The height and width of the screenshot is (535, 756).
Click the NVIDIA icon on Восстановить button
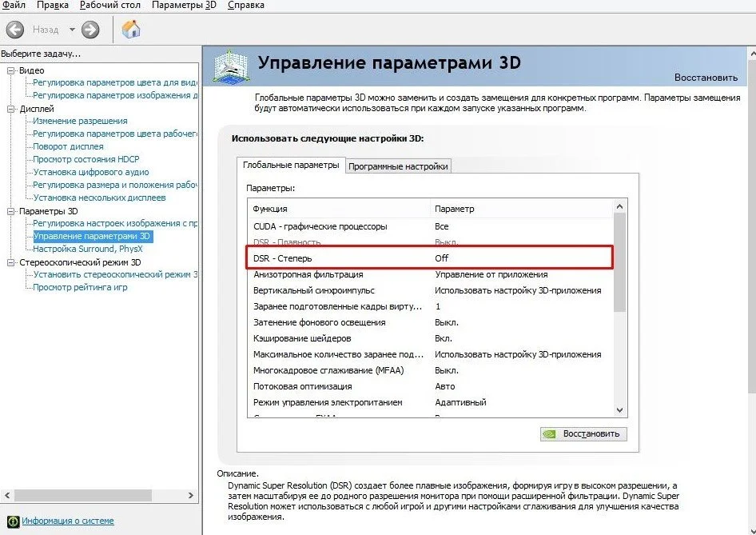549,433
